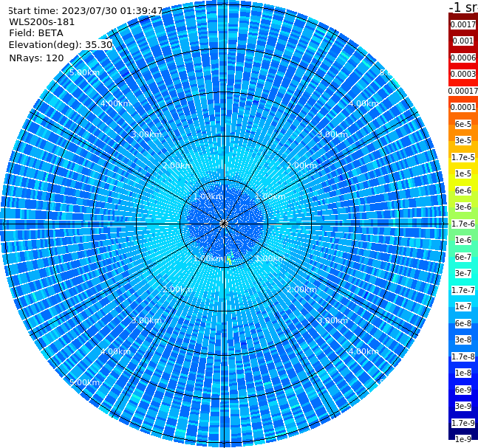
Task: Click the 1e-9 label at colorbar bottom
Action: 463,439
